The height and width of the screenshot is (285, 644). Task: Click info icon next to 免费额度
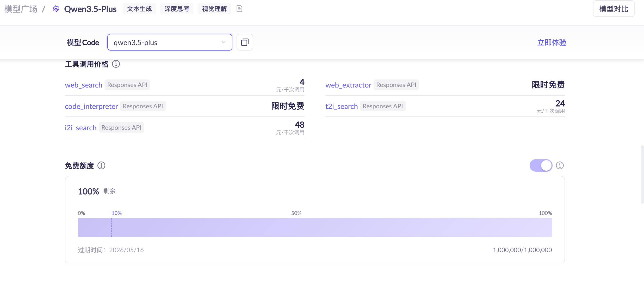tap(101, 165)
